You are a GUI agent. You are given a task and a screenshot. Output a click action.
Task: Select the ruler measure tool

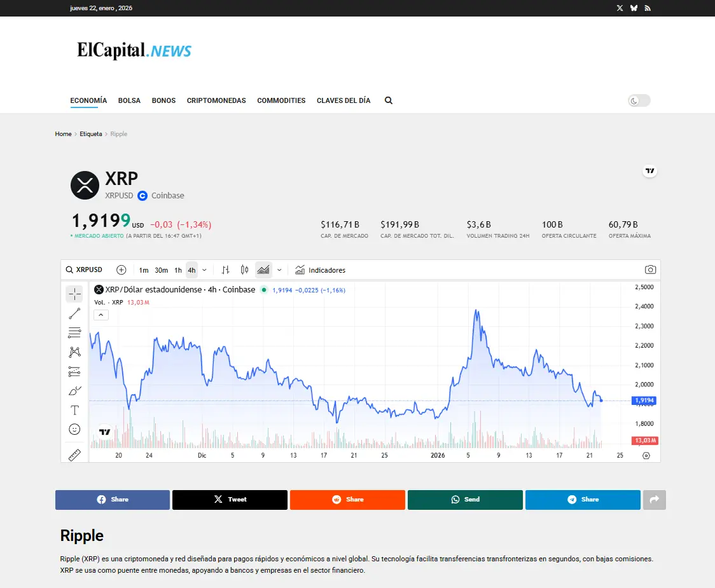(x=74, y=455)
